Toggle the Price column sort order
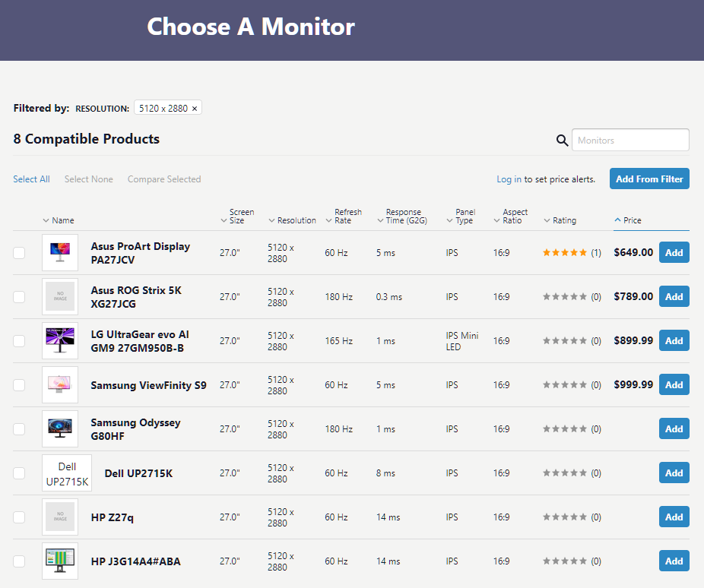Image resolution: width=704 pixels, height=588 pixels. (x=628, y=220)
